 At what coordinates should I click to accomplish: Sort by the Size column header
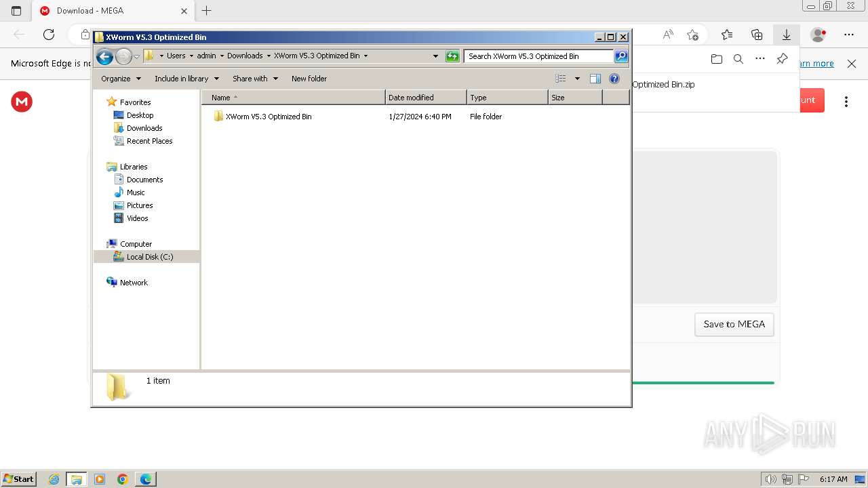click(575, 98)
